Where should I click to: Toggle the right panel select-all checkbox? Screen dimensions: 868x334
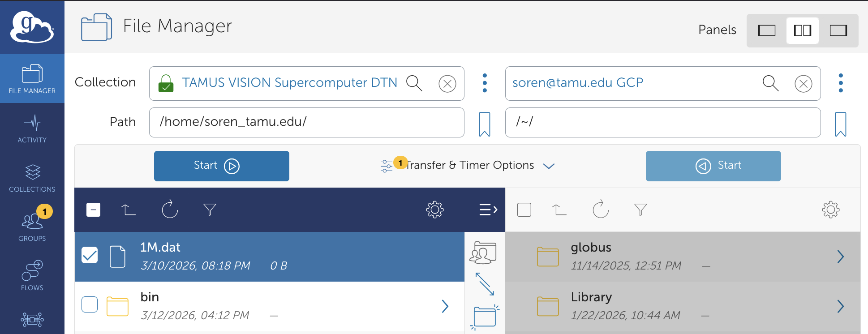pos(524,210)
